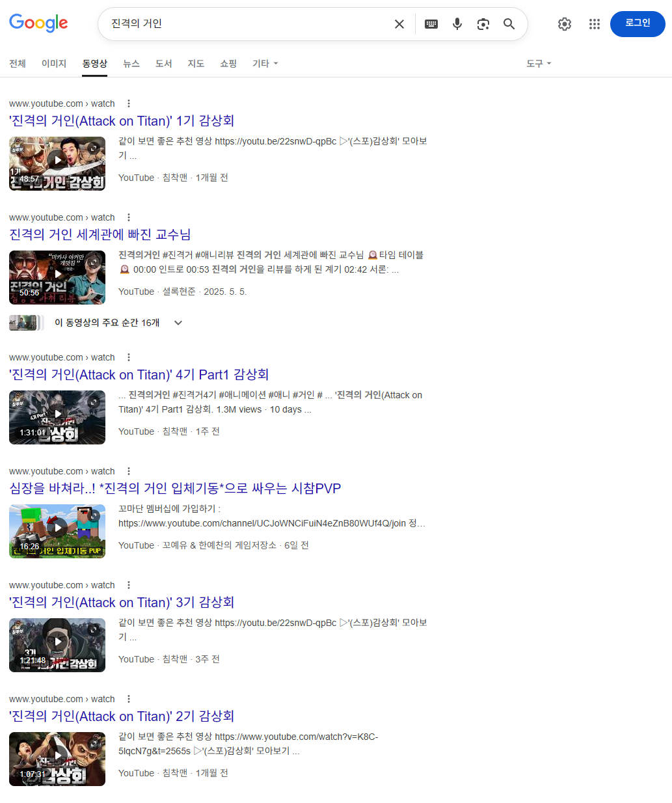Open the on-screen keyboard input tool
The height and width of the screenshot is (803, 672).
[x=431, y=24]
